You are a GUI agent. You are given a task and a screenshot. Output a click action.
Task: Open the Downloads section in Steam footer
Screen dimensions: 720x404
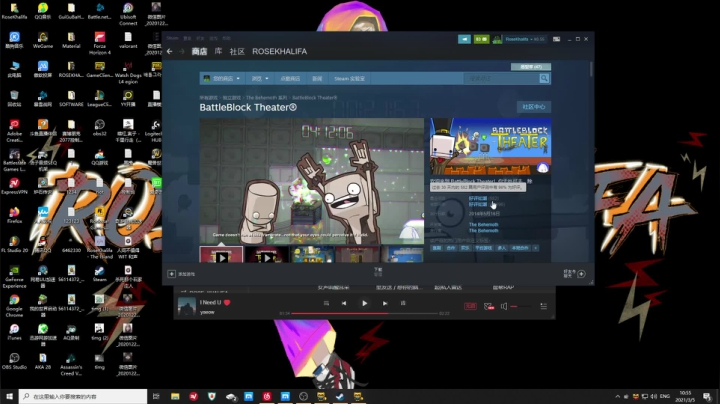click(x=378, y=272)
